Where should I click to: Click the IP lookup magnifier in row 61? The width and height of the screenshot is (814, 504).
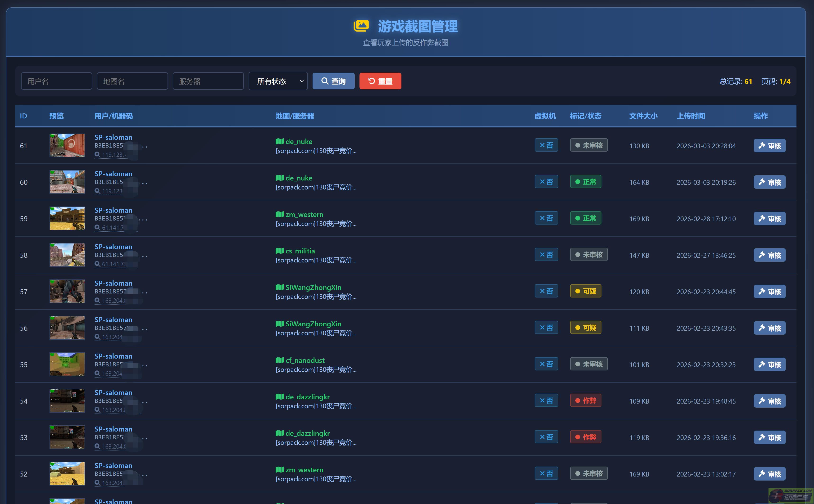[97, 155]
